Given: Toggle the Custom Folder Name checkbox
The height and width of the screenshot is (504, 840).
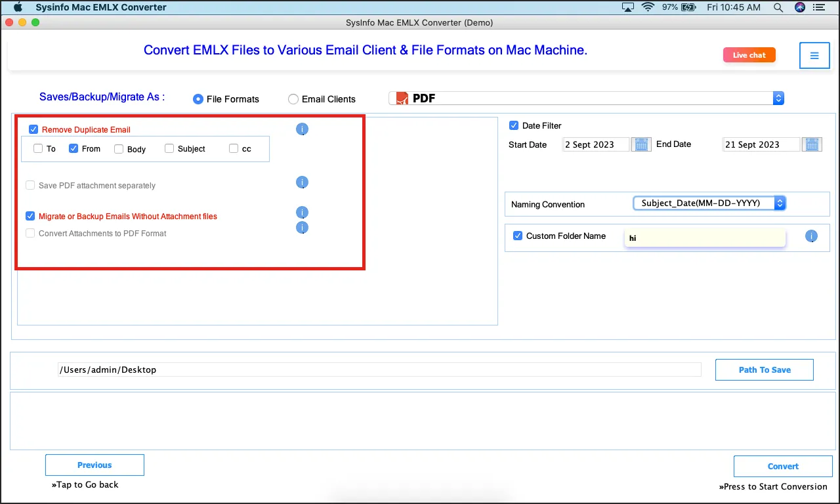Looking at the screenshot, I should (518, 236).
